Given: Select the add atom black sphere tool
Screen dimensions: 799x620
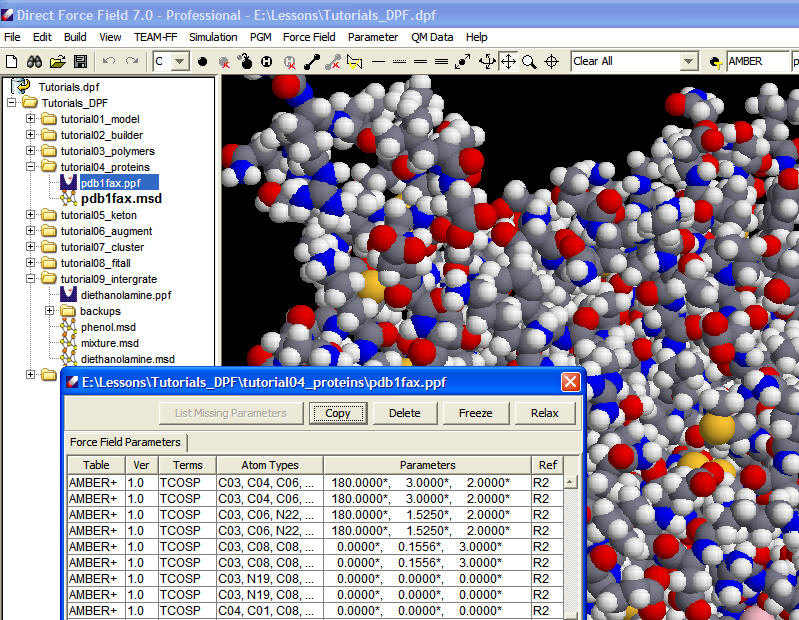Looking at the screenshot, I should click(202, 61).
